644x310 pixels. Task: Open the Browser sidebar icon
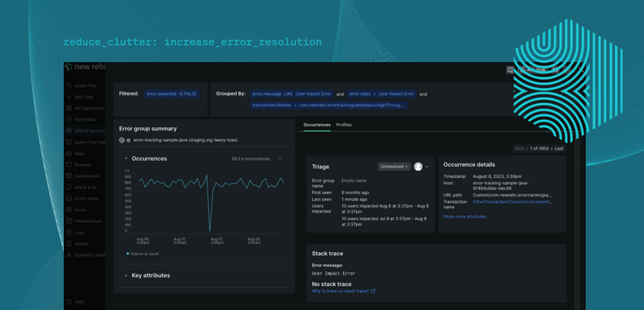(x=69, y=164)
